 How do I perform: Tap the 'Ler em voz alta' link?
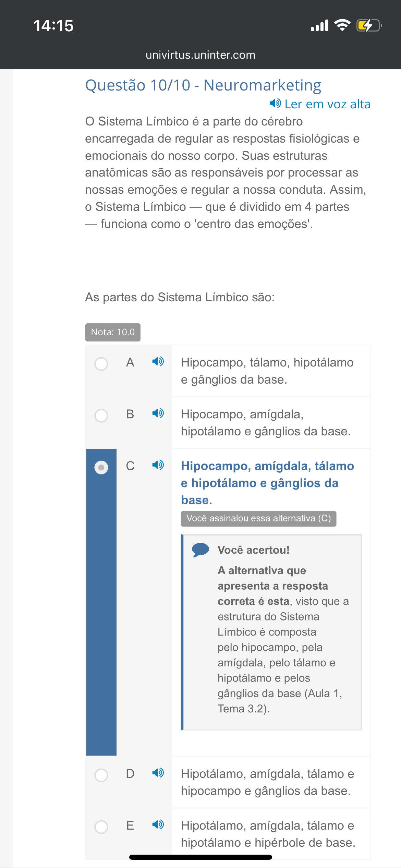[x=327, y=104]
